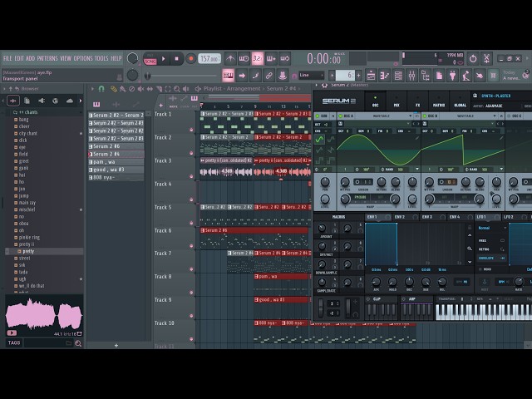Screen dimensions: 532x399
Task: Open the OPTIONS menu
Action: tap(83, 58)
